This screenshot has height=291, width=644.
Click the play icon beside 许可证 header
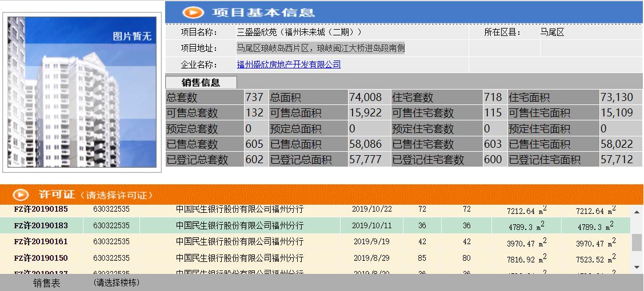(x=21, y=195)
